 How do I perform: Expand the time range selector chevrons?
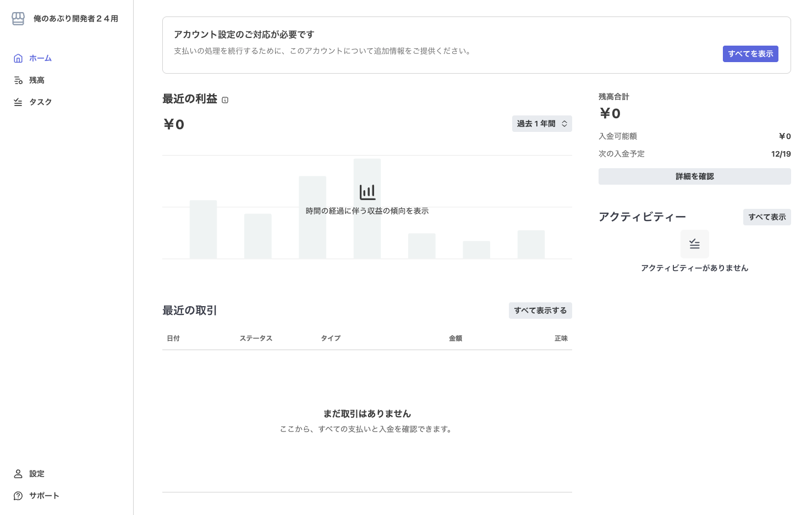coord(565,124)
